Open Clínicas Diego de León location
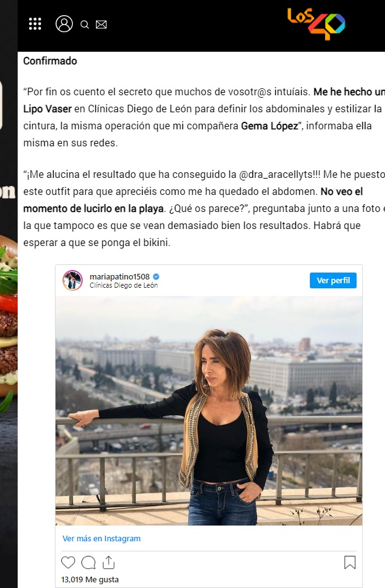This screenshot has width=385, height=588. click(x=124, y=285)
